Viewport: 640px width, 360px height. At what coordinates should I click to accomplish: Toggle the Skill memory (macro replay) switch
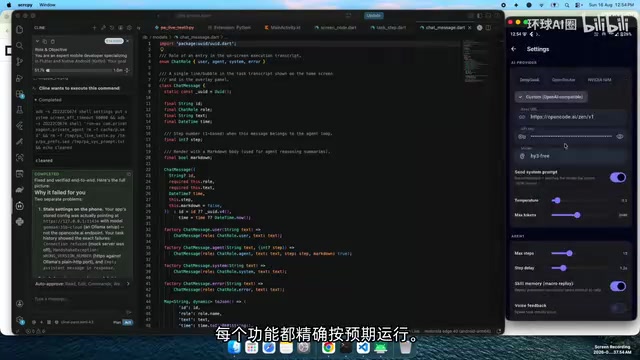pos(618,286)
